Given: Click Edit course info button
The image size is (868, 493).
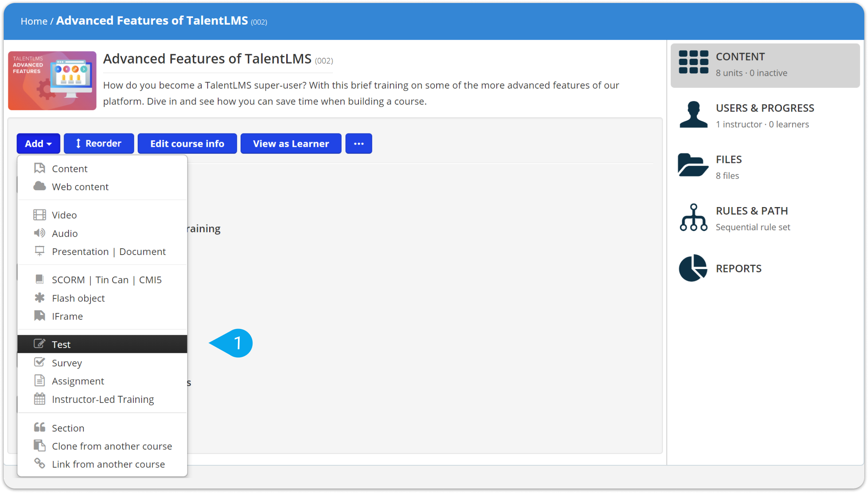Looking at the screenshot, I should click(x=187, y=144).
